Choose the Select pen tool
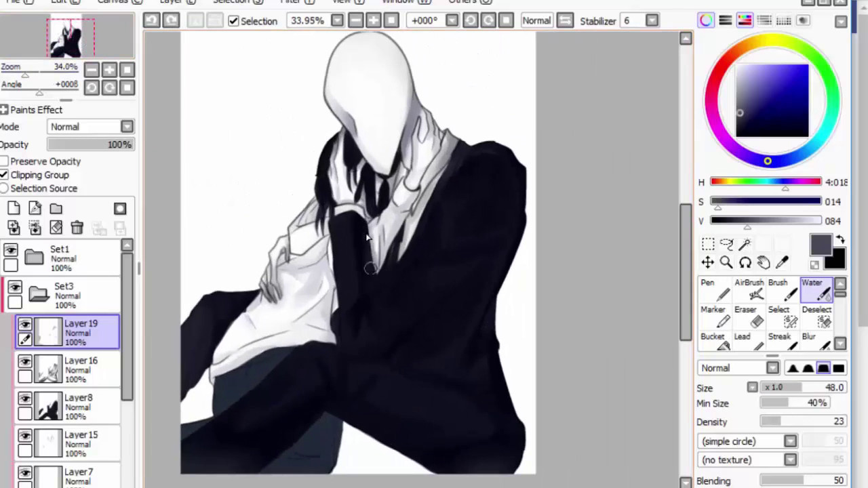The width and height of the screenshot is (868, 488). tap(783, 317)
